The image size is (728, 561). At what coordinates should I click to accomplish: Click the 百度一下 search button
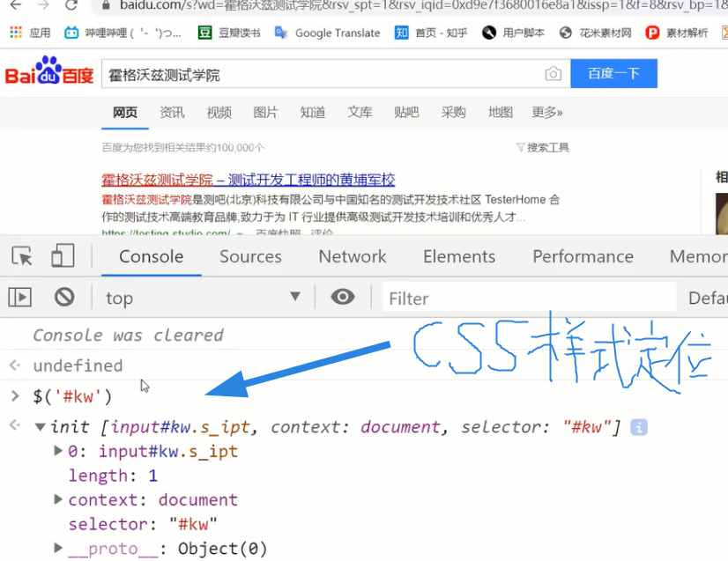click(x=613, y=73)
